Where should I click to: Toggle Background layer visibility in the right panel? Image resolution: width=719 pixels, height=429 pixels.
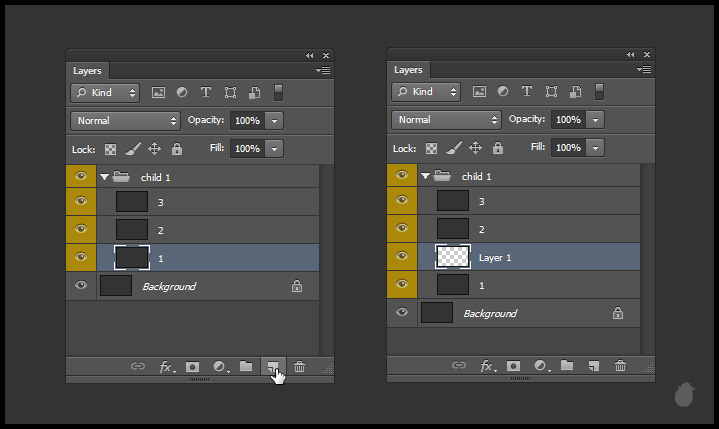point(402,313)
